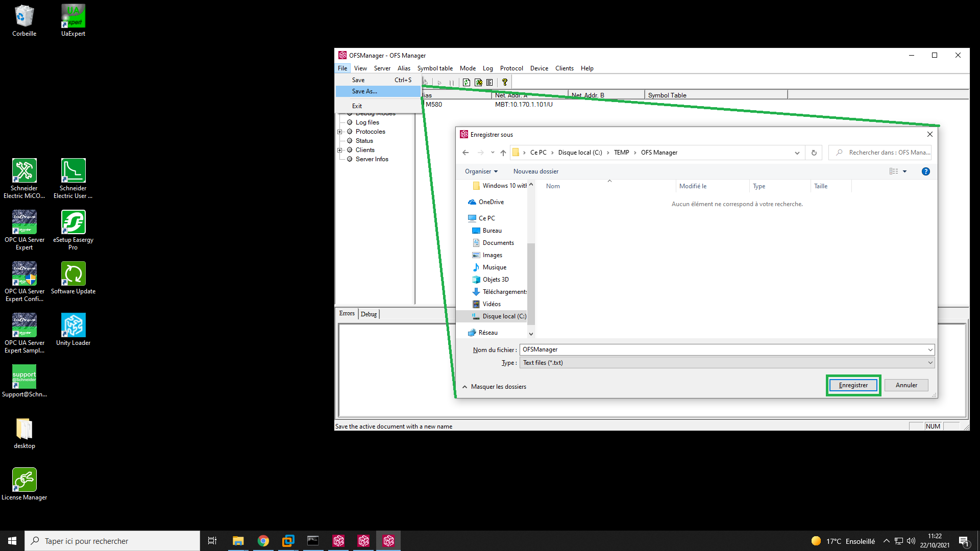Select eSetup Easergy Pro desktop icon

tap(73, 230)
